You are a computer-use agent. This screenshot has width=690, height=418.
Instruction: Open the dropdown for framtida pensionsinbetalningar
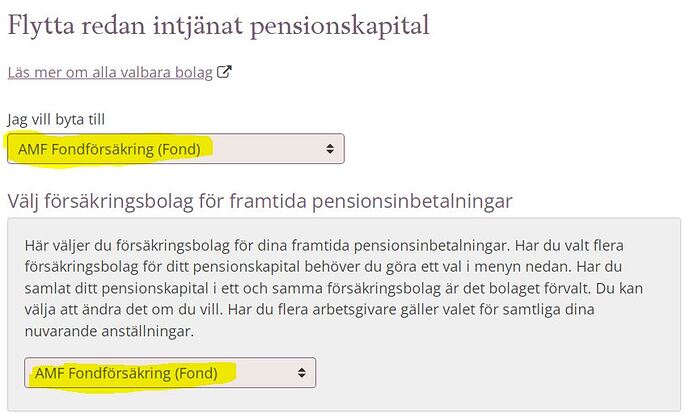coord(170,373)
